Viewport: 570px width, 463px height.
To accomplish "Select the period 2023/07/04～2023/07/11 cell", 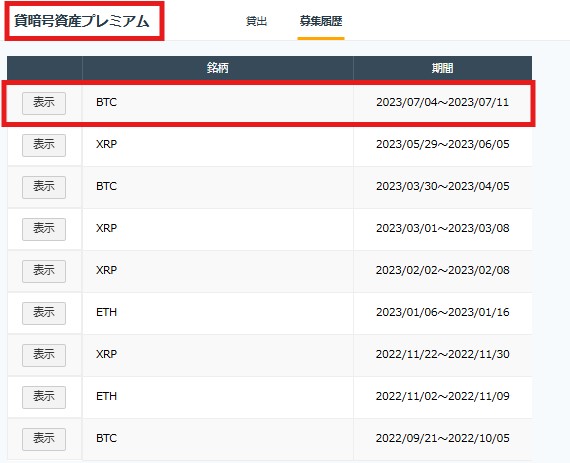I will [442, 102].
